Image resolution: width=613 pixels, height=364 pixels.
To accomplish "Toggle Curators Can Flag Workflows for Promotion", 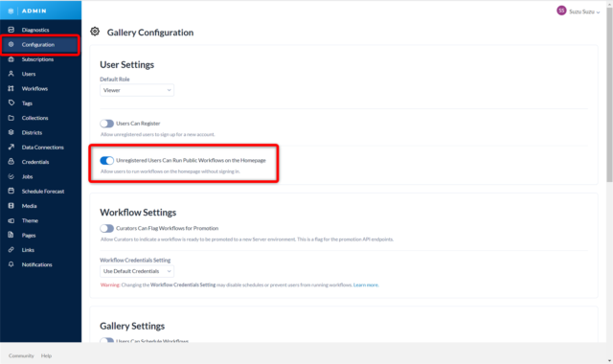I will click(x=106, y=228).
